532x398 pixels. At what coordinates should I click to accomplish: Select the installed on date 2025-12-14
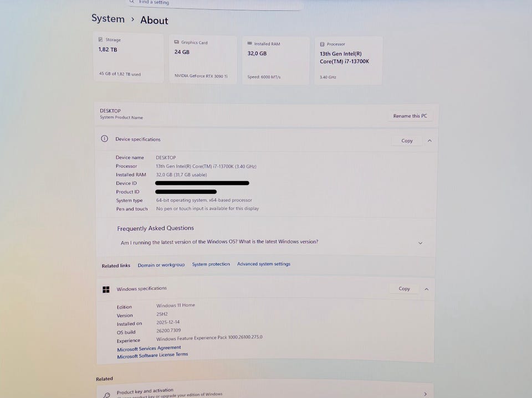[168, 322]
